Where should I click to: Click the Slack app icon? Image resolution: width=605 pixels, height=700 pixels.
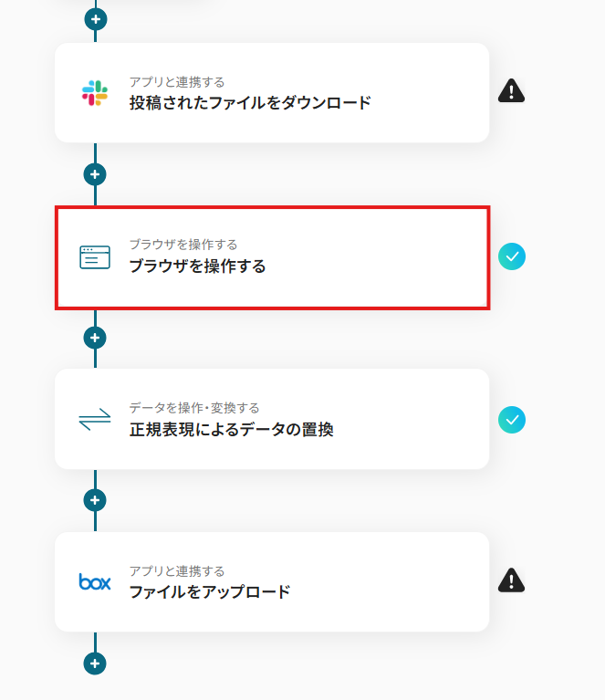pyautogui.click(x=95, y=92)
